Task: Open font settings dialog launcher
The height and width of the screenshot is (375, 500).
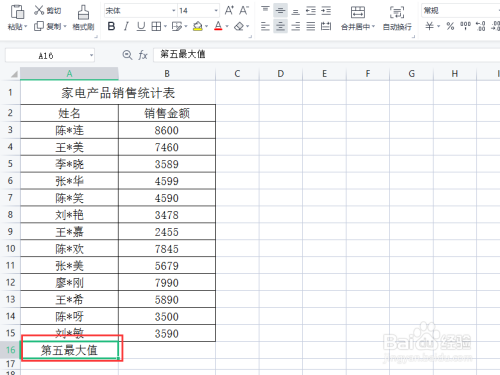Action: (x=250, y=36)
